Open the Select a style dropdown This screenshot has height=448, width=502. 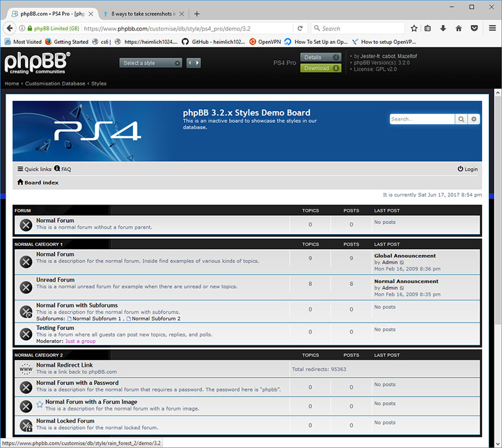pos(151,63)
